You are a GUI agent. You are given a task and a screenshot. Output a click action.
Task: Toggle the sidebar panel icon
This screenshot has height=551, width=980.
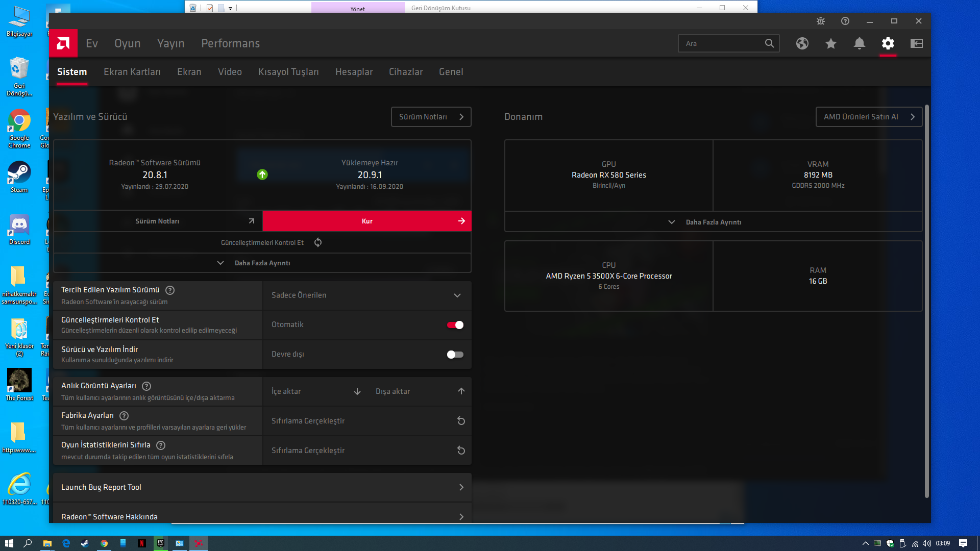click(917, 43)
